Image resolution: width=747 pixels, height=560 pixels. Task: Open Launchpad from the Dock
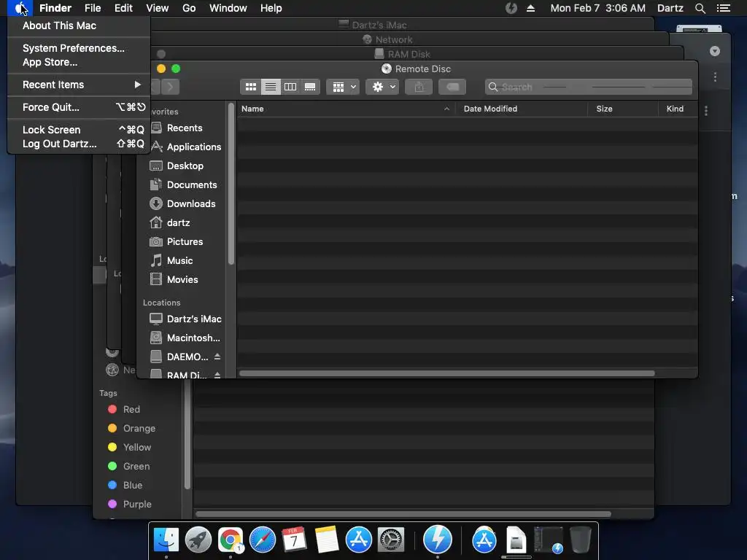point(198,540)
